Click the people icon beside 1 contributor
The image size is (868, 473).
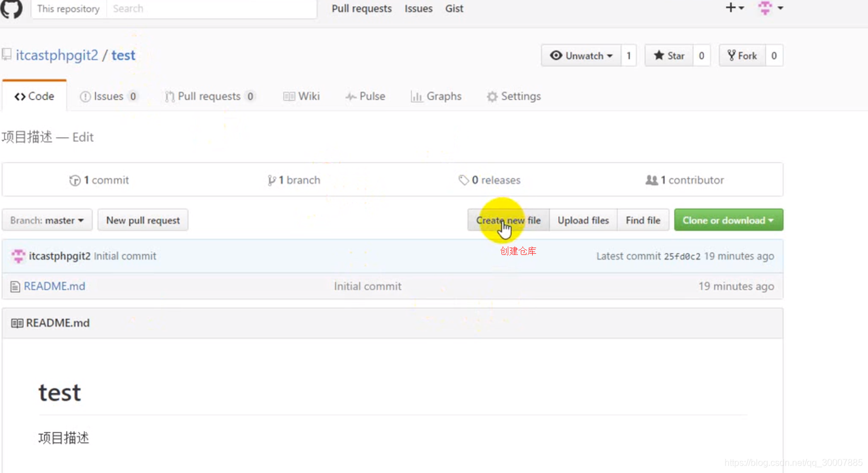652,180
